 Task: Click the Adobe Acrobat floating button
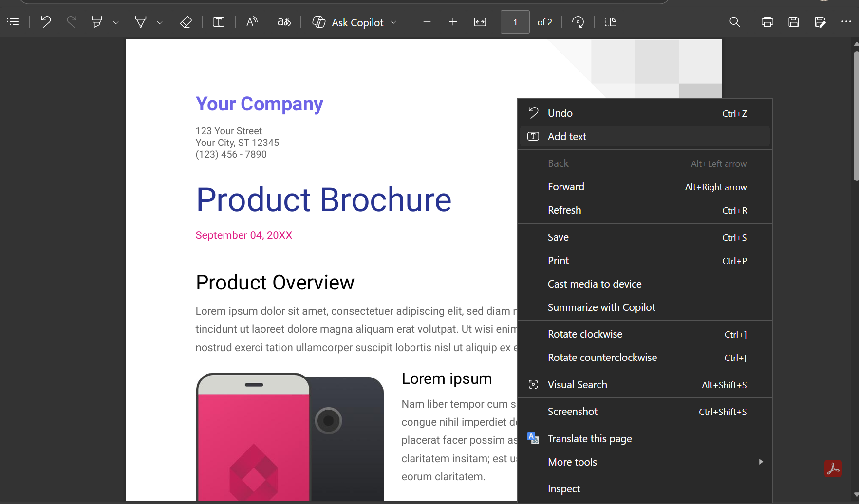833,469
